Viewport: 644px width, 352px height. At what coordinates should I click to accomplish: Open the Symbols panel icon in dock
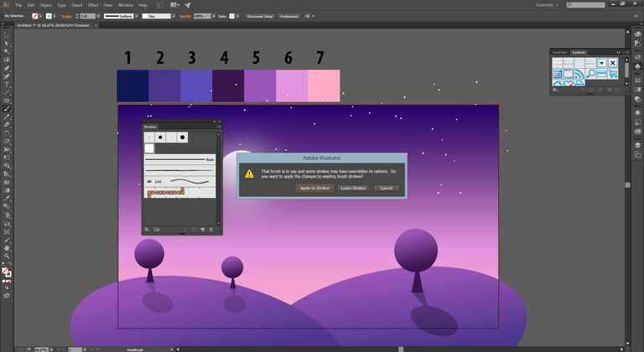[637, 65]
